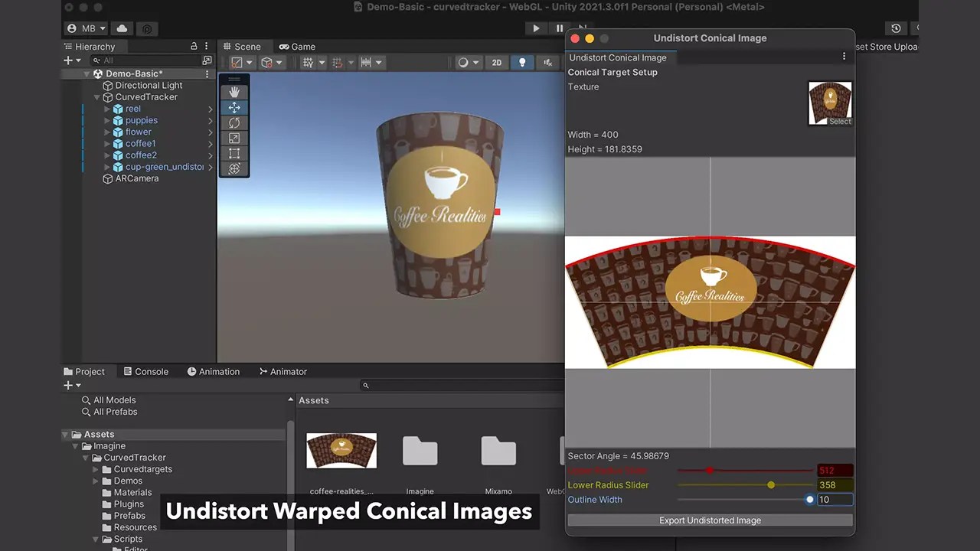Click the Project search field
980x551 pixels.
[462, 386]
